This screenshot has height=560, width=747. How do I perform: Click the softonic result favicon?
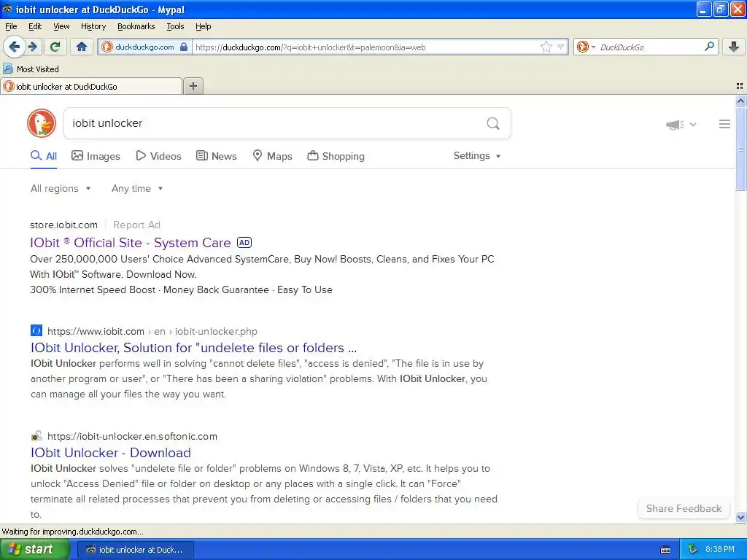pos(36,436)
